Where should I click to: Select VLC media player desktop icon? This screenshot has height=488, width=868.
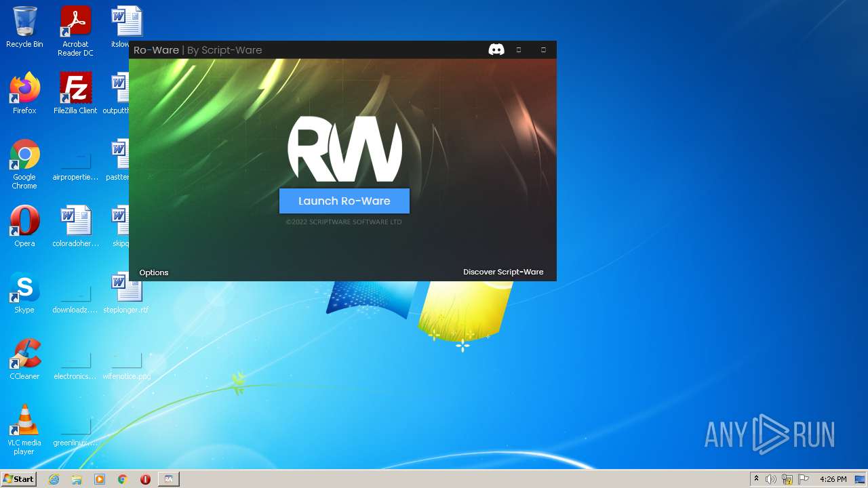(x=24, y=430)
